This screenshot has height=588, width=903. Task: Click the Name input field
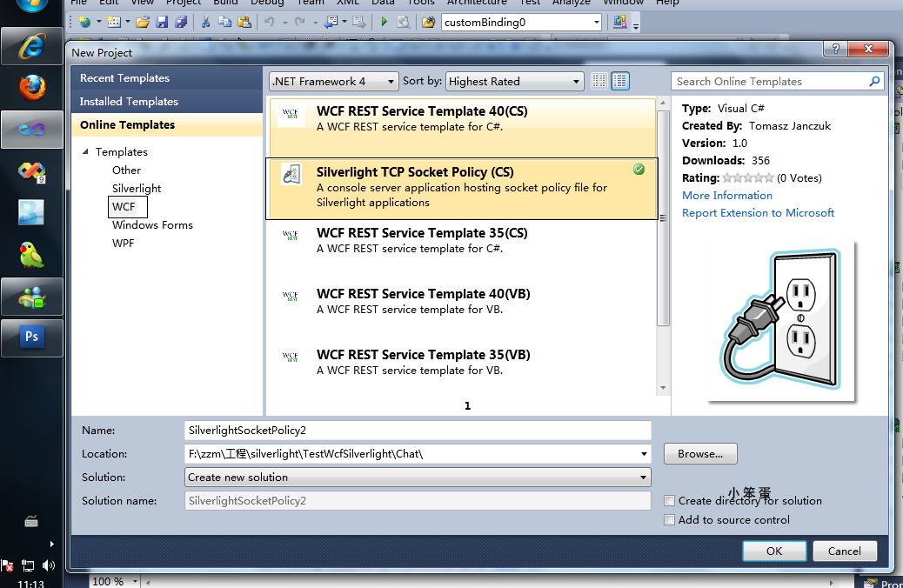(x=418, y=431)
